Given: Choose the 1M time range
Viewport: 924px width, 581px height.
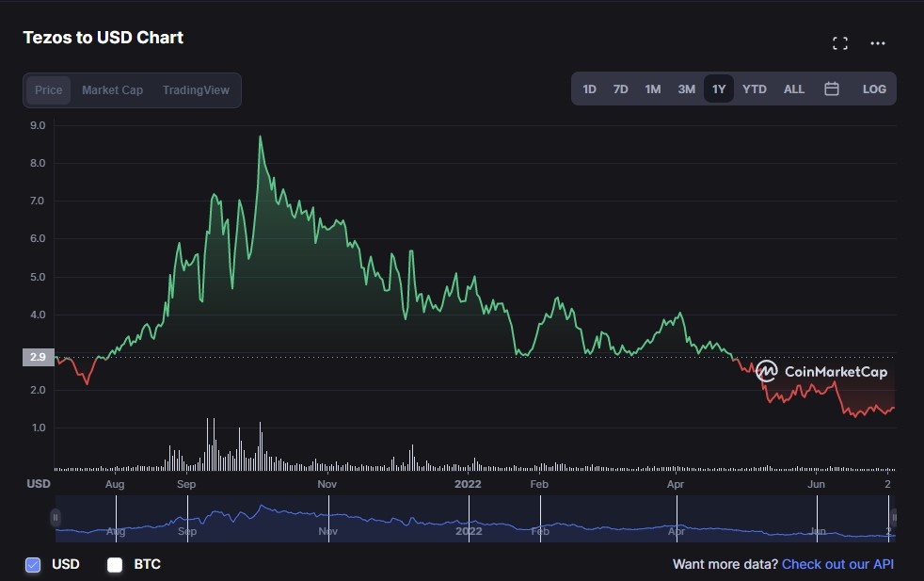Looking at the screenshot, I should pos(652,89).
